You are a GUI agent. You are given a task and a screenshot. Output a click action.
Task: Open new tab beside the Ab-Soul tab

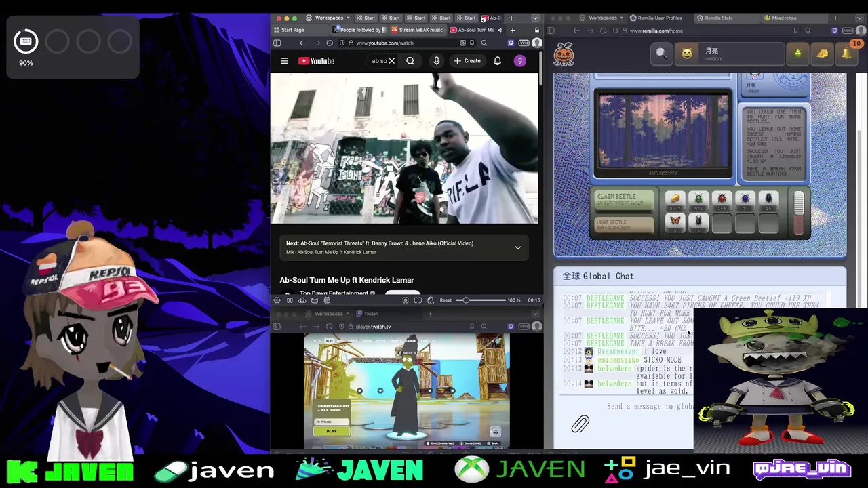click(512, 30)
